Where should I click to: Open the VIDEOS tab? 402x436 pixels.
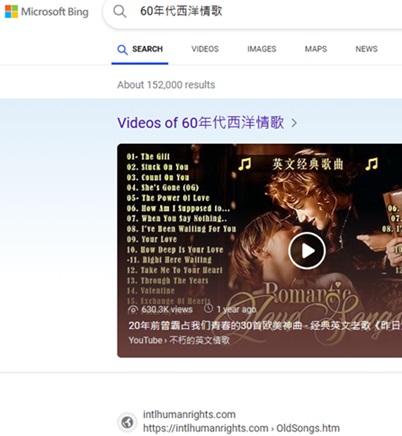tap(205, 49)
